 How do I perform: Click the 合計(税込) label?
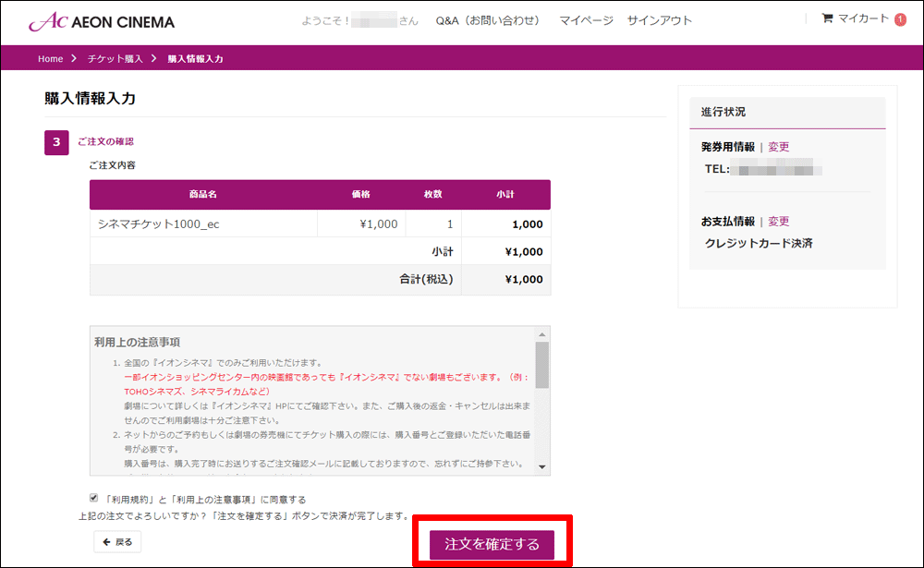(426, 279)
